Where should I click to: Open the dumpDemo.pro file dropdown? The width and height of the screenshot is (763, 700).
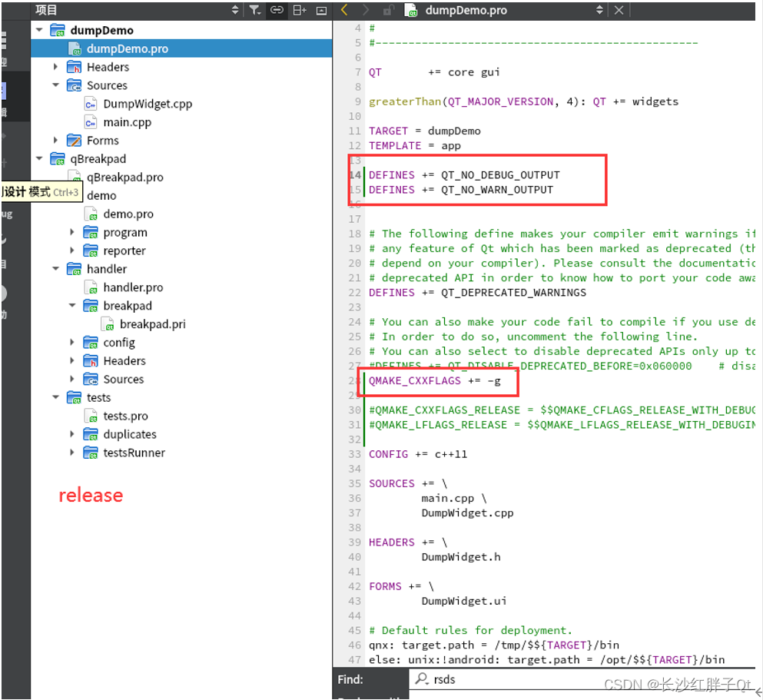[x=599, y=10]
